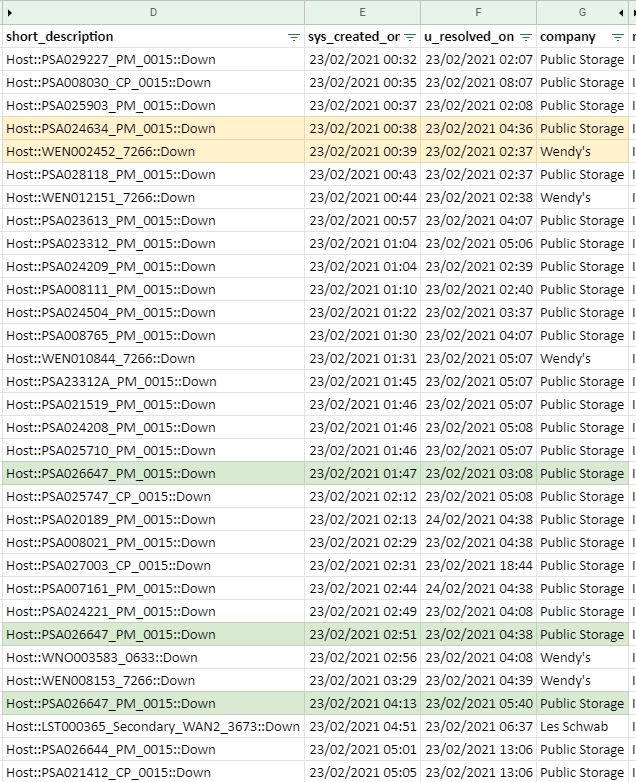The width and height of the screenshot is (636, 782).
Task: Click created time 23/02/2021 04:13
Action: 363,703
